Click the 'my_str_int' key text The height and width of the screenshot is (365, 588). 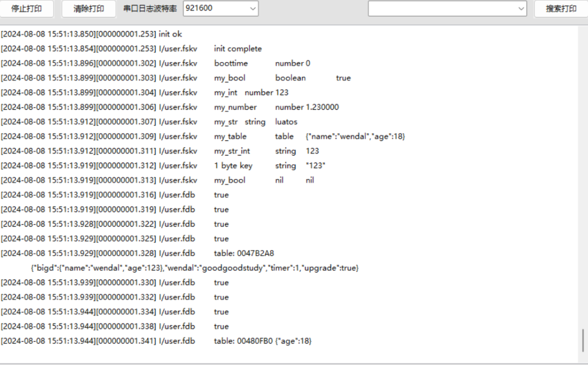[232, 151]
